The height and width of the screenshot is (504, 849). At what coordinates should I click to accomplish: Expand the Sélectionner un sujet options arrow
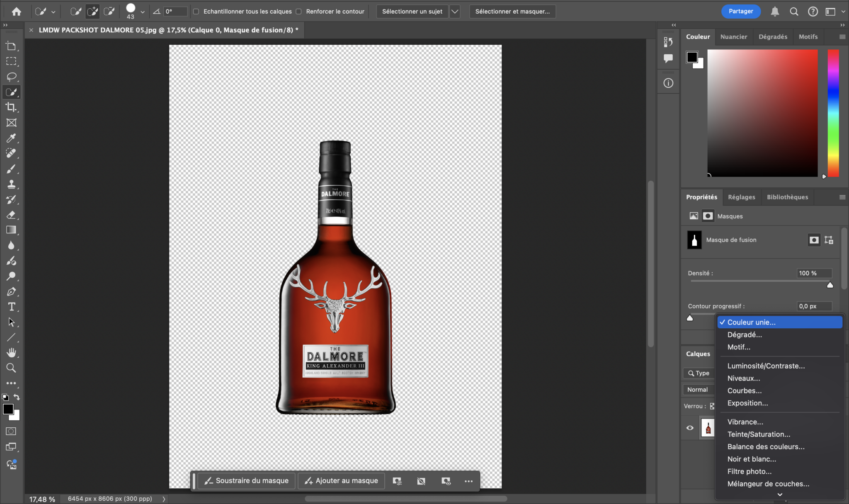point(455,12)
